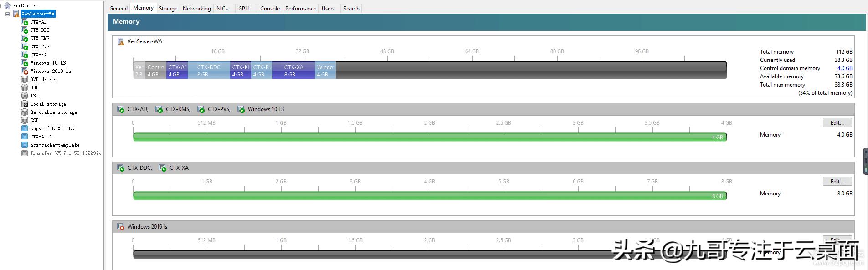This screenshot has height=270, width=868.
Task: Click the green 8 GB memory slider bar
Action: tap(429, 196)
